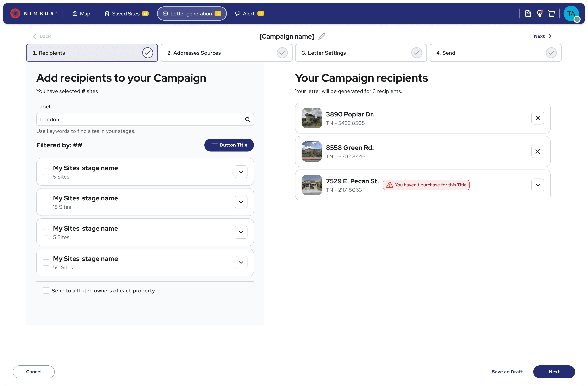Screen dimensions: 588x386
Task: Click the Nimbus logo
Action: (x=33, y=14)
